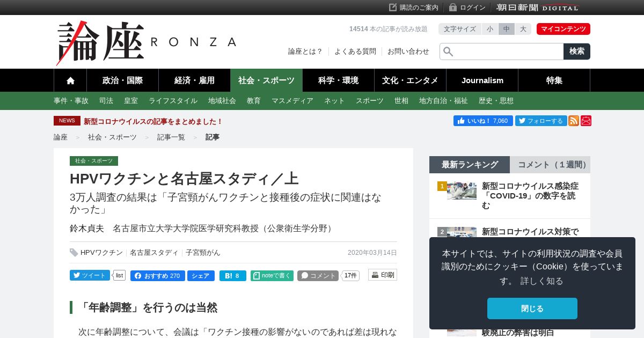Screen dimensions: 644x338
Task: Open 購読のご案内 at top bar
Action: [x=414, y=8]
